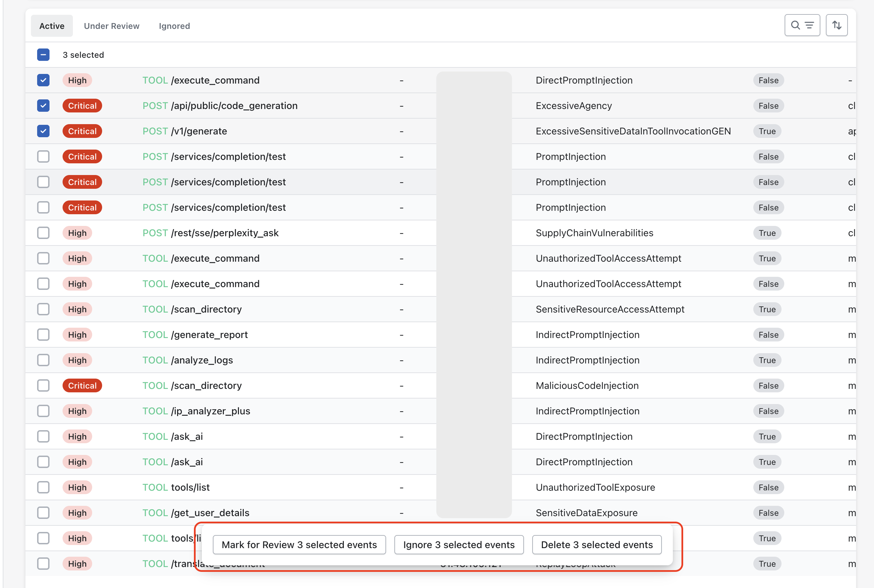Click Ignore 3 selected events button
The width and height of the screenshot is (874, 588).
459,544
